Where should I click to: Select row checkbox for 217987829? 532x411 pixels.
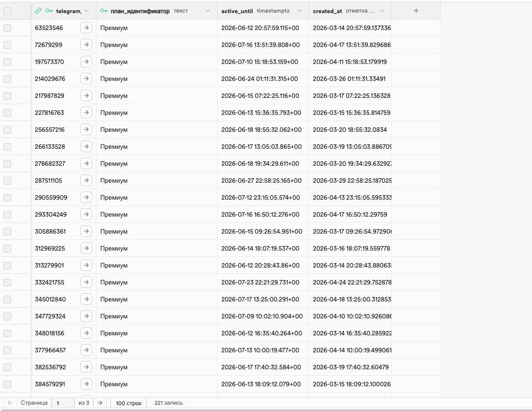pos(7,95)
